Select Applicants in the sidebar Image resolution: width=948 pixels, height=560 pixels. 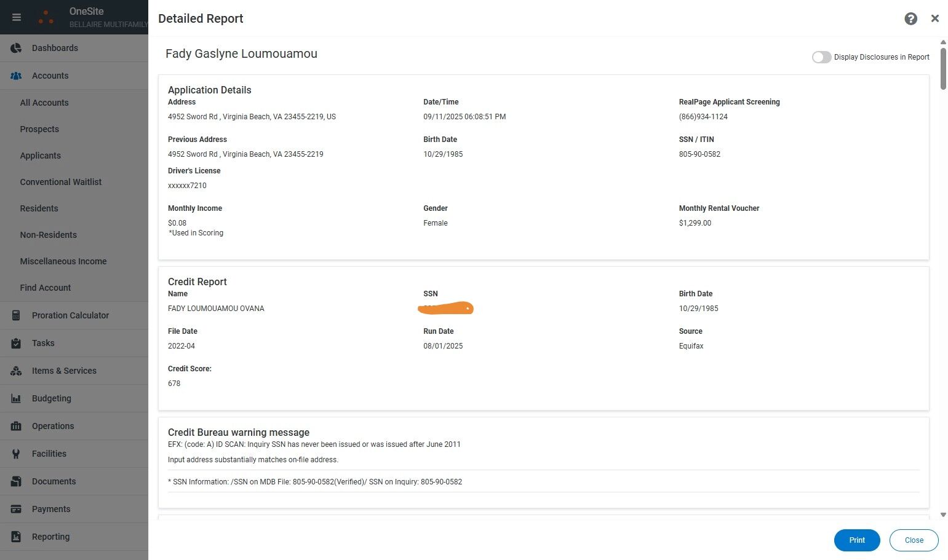point(41,156)
